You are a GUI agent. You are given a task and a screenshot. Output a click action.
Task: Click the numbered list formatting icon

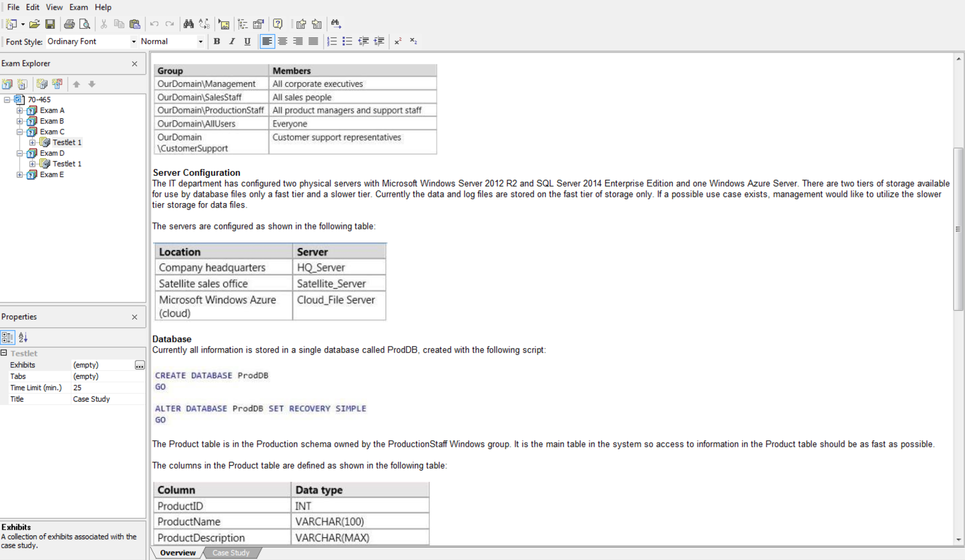[332, 41]
